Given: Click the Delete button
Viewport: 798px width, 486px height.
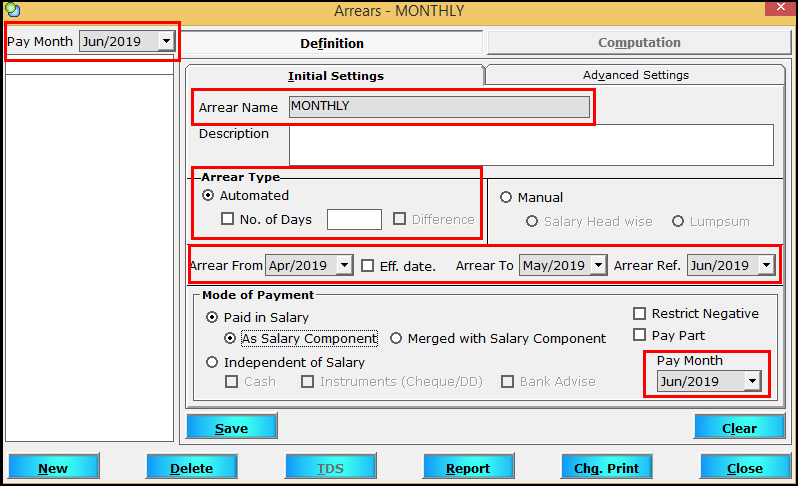Looking at the screenshot, I should (x=192, y=466).
